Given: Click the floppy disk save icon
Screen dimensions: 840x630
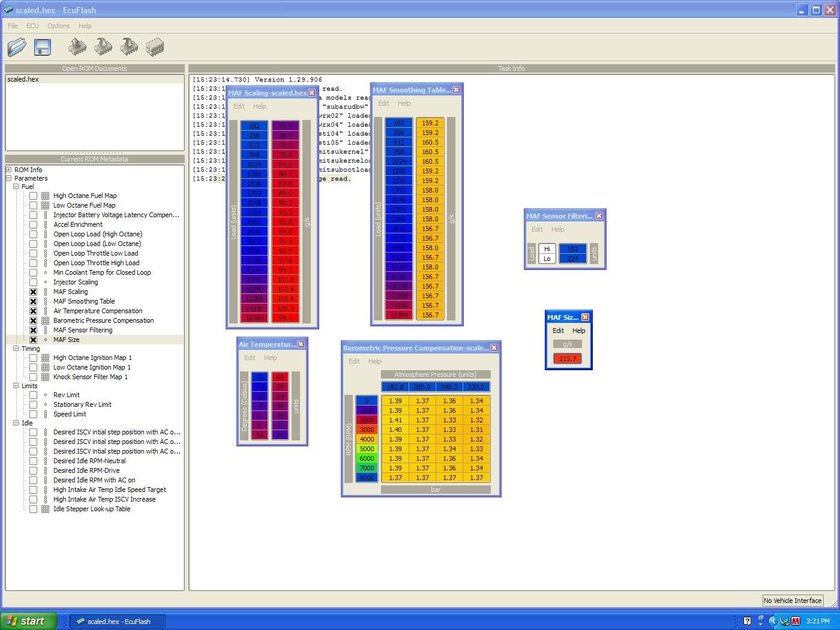Looking at the screenshot, I should pyautogui.click(x=43, y=47).
